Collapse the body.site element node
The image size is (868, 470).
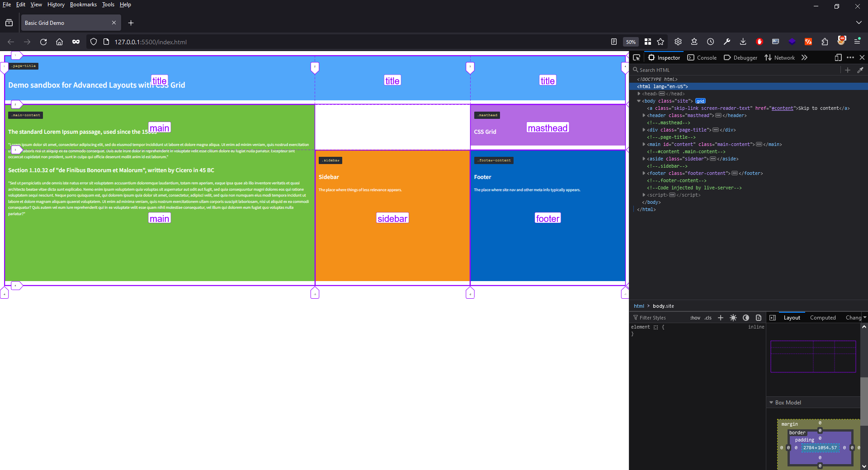[639, 101]
